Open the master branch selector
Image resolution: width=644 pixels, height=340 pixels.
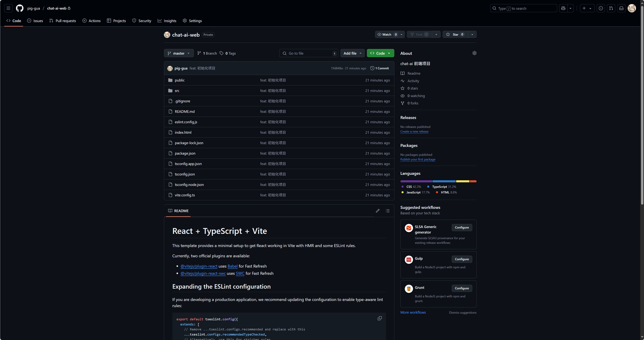179,53
